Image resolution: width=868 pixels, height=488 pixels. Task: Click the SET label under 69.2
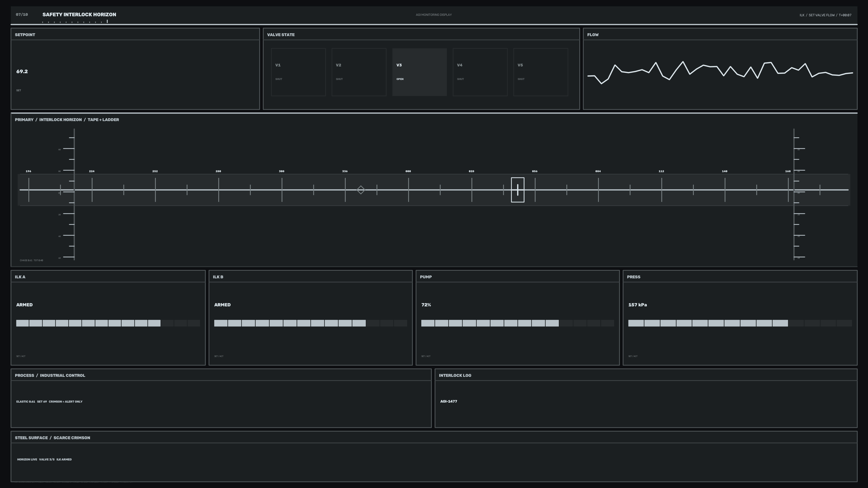19,90
